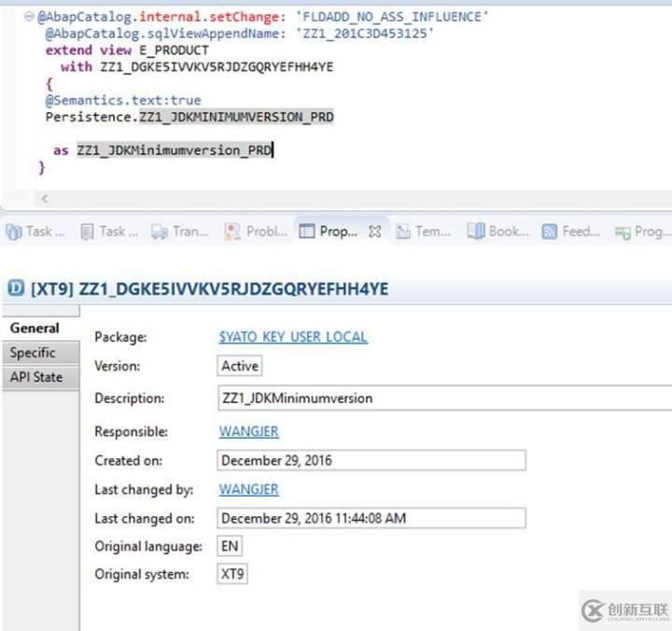Open the Task Repositories tab icon
Image resolution: width=672 pixels, height=631 pixels.
[14, 231]
